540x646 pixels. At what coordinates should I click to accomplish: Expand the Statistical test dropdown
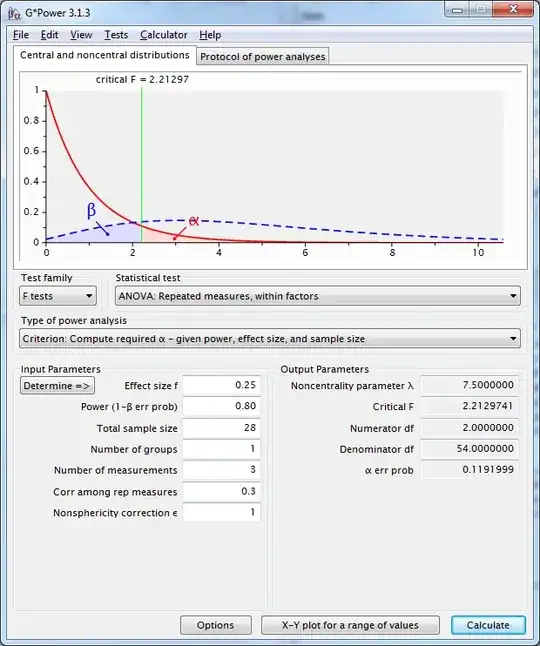[x=318, y=296]
